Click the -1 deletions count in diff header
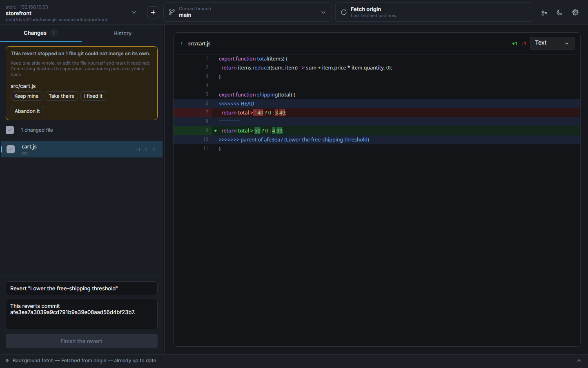Image resolution: width=588 pixels, height=368 pixels. click(x=524, y=44)
